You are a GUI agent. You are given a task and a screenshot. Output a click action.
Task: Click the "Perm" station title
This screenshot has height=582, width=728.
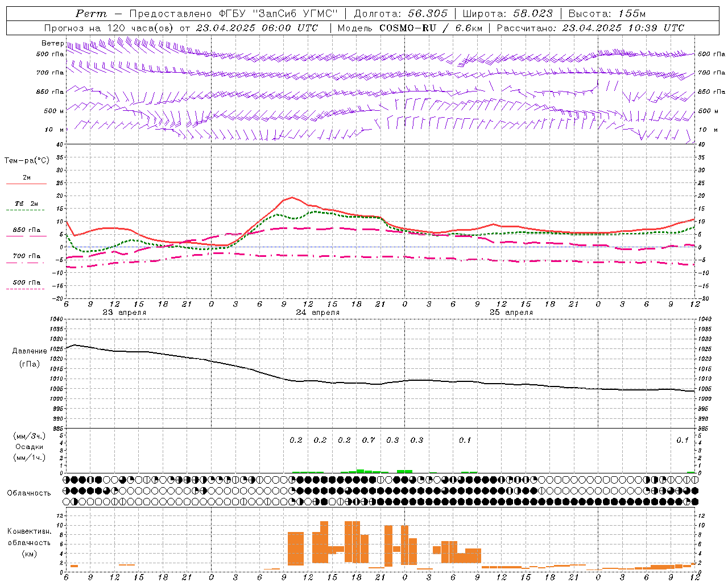(90, 14)
